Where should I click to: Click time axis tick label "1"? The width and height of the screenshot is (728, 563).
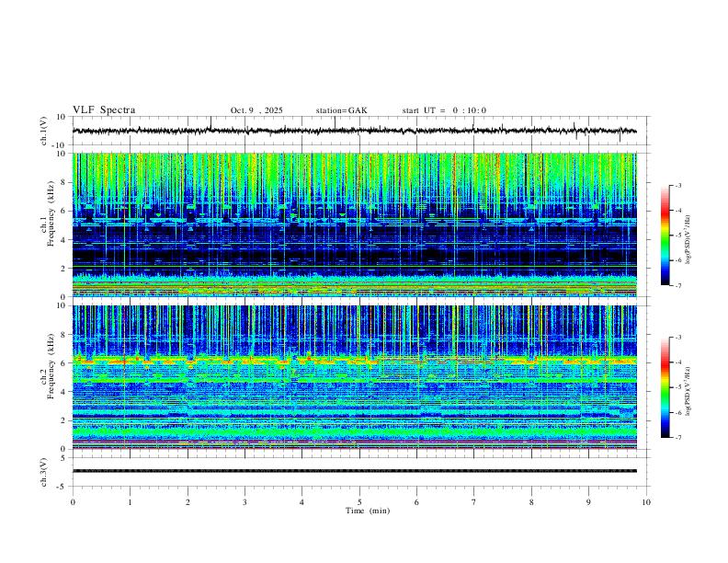tap(130, 502)
